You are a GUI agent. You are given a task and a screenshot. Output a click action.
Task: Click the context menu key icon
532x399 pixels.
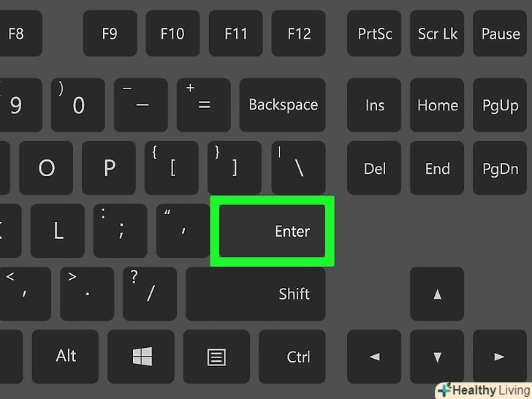click(x=216, y=357)
